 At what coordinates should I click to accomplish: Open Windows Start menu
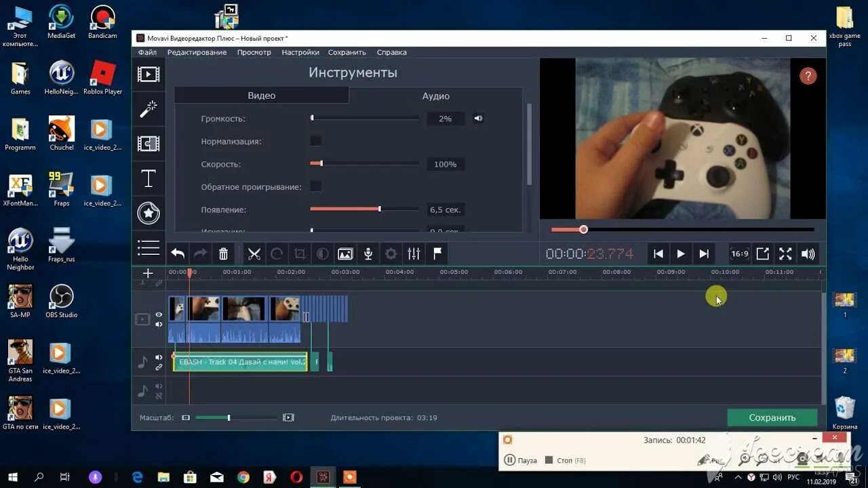point(12,477)
